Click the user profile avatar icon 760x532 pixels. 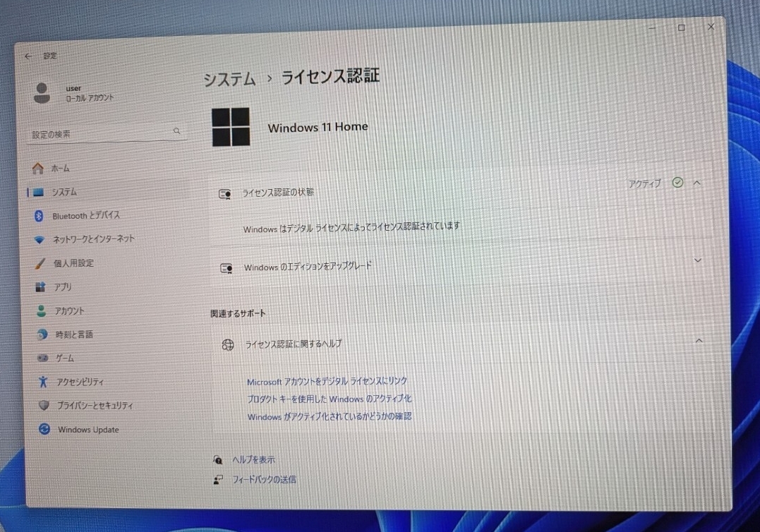point(42,92)
